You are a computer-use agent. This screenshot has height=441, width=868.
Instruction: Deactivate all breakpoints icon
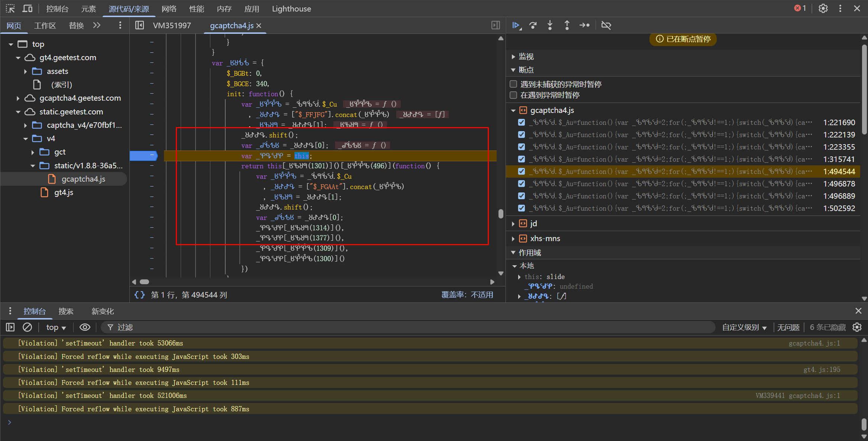(x=606, y=25)
